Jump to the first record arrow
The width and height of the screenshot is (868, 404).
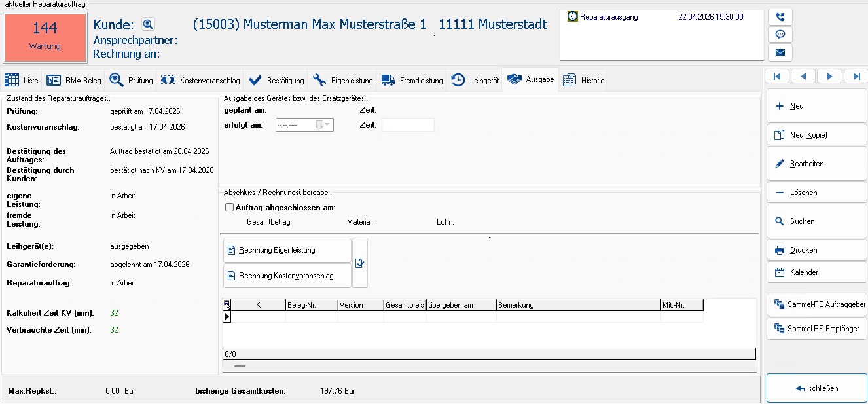(776, 77)
